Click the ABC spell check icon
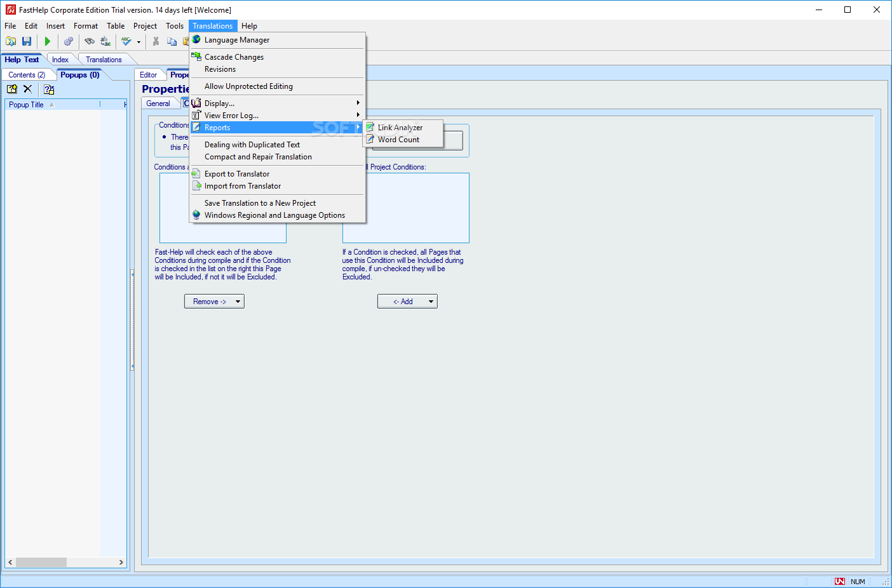The width and height of the screenshot is (892, 588). 126,41
